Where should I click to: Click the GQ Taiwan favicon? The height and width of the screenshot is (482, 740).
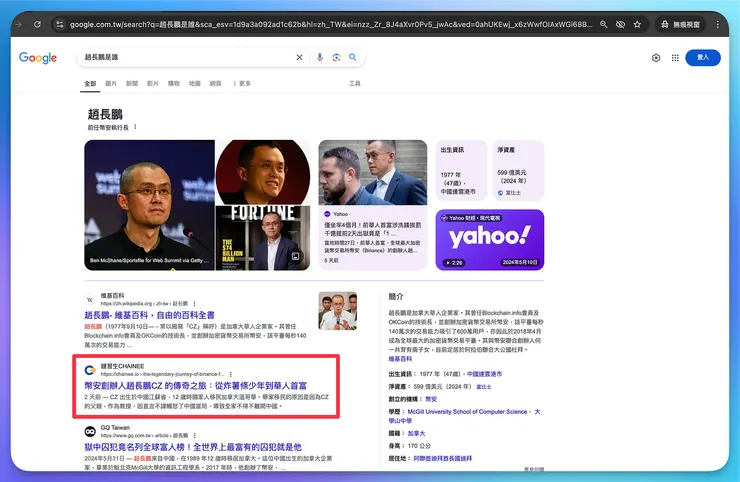click(90, 431)
